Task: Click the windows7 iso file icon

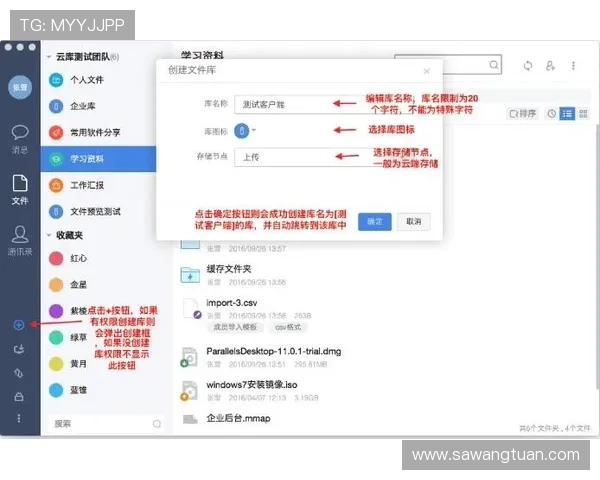Action: click(x=190, y=391)
